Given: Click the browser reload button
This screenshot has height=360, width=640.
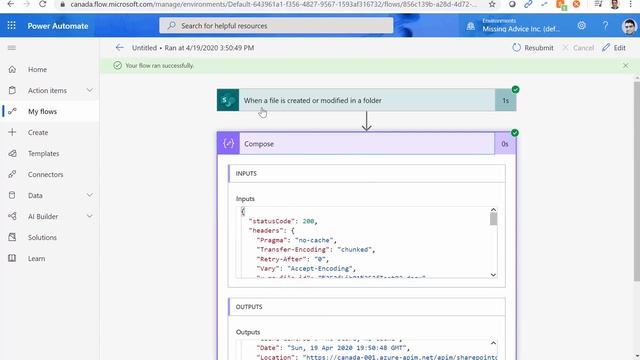Looking at the screenshot, I should pos(42,4).
